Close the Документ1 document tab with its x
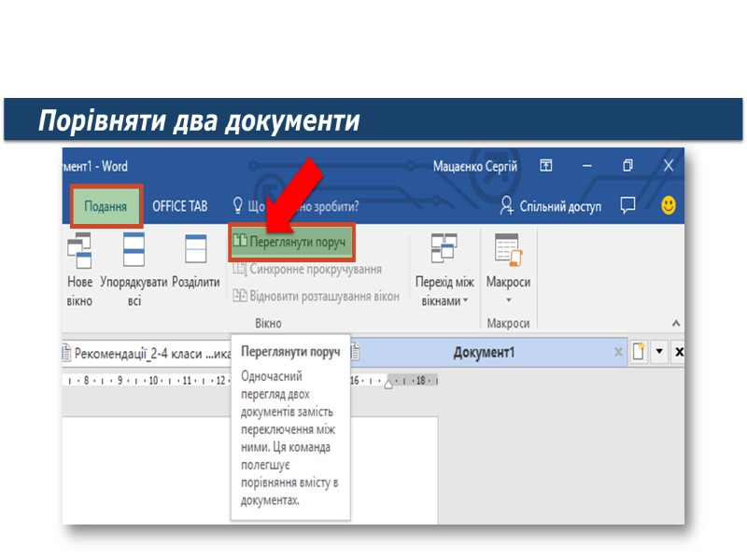 (618, 352)
